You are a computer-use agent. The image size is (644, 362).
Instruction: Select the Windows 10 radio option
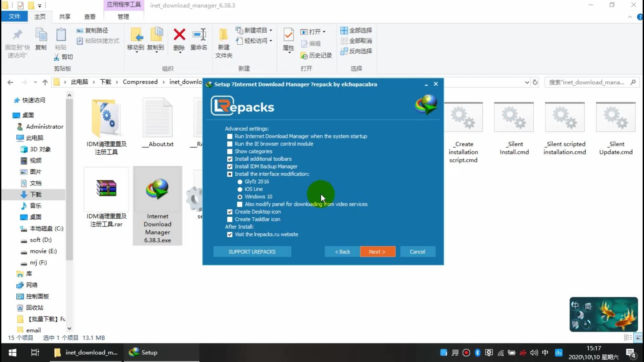click(240, 197)
